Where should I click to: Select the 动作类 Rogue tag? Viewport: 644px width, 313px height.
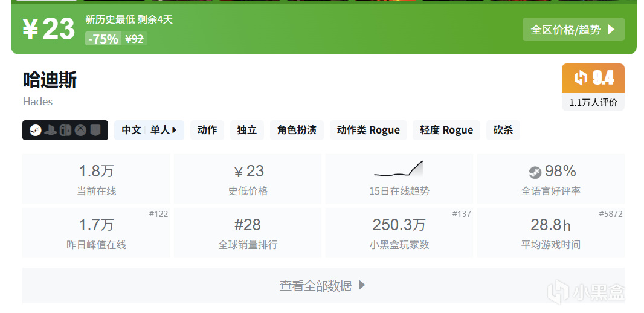tap(368, 130)
